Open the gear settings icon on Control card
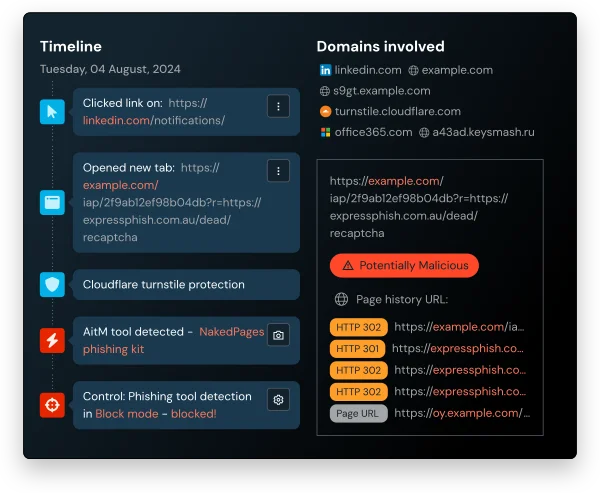The height and width of the screenshot is (493, 600). pos(278,400)
